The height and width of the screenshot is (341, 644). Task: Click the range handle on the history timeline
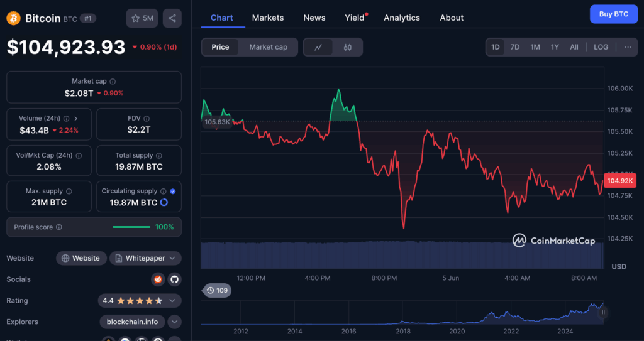[x=602, y=311]
